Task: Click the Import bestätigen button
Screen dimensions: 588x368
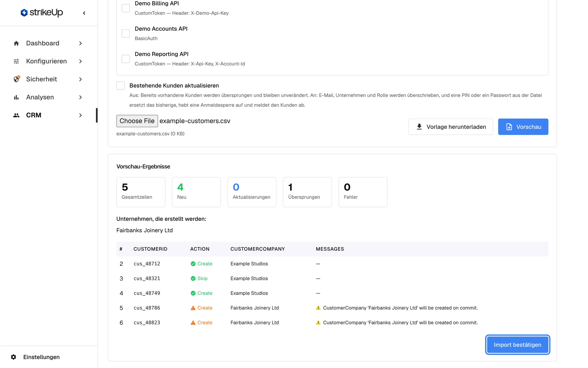Action: [517, 345]
